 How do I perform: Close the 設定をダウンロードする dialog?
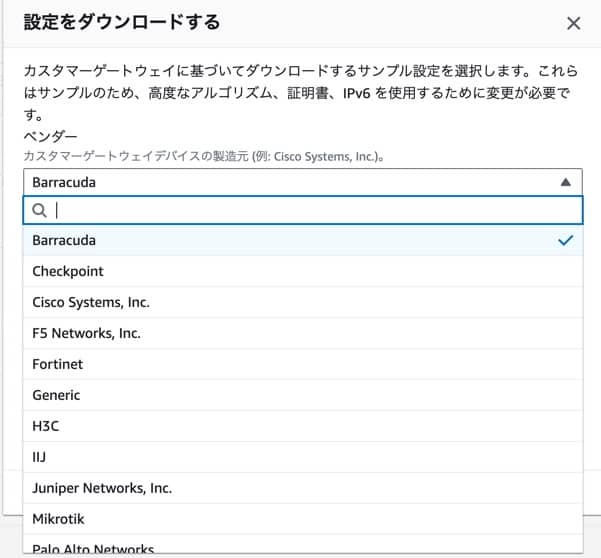[573, 23]
